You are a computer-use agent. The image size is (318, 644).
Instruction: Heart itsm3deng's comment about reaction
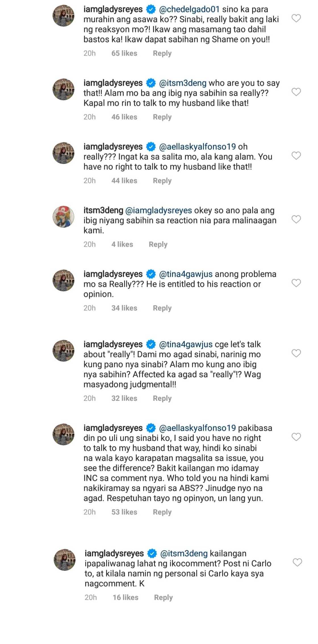click(296, 219)
